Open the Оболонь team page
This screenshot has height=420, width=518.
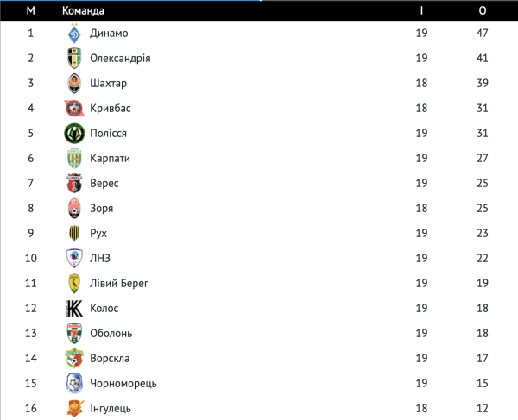(111, 334)
